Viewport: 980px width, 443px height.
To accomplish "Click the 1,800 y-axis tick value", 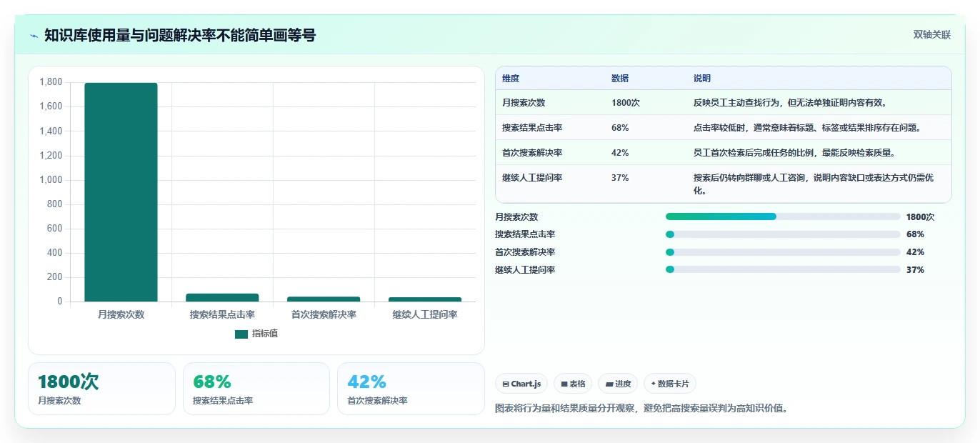I will (51, 82).
